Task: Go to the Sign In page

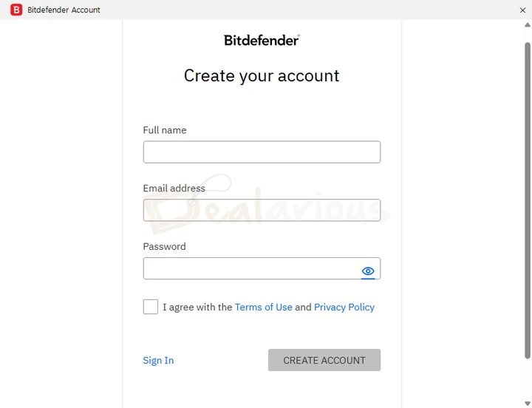Action: [158, 361]
